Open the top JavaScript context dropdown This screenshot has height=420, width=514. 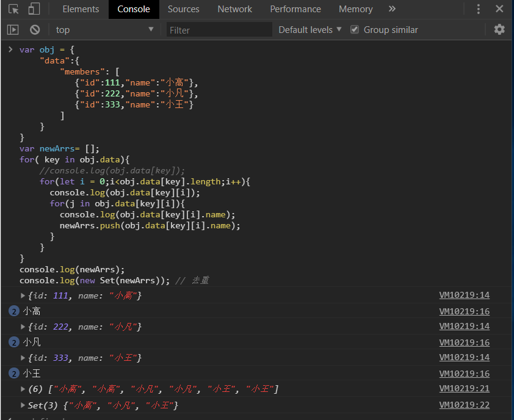click(105, 30)
